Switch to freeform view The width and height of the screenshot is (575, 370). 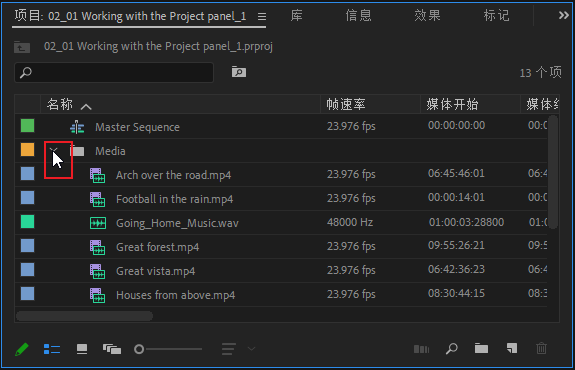(x=112, y=349)
